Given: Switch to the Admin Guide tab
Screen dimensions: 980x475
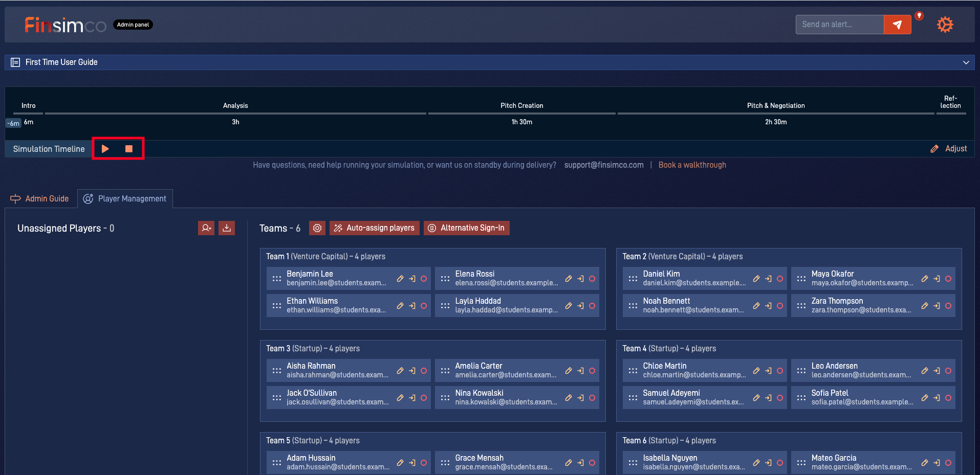Looking at the screenshot, I should [x=40, y=198].
